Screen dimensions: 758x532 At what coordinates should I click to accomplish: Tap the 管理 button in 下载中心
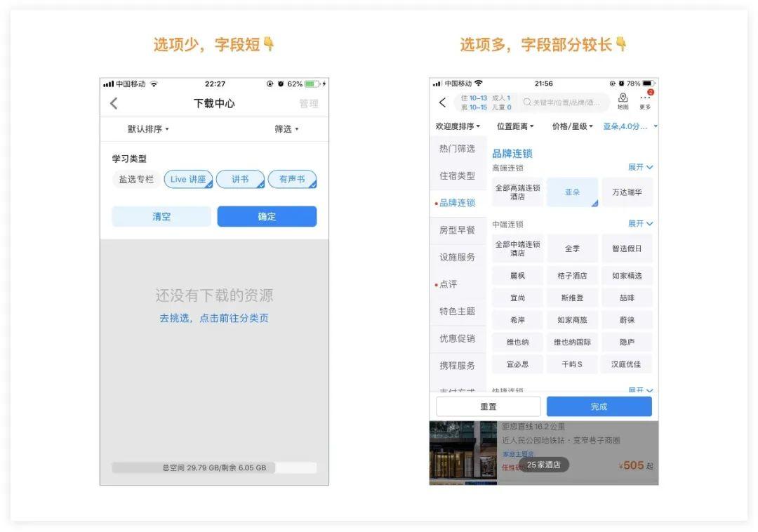(309, 103)
